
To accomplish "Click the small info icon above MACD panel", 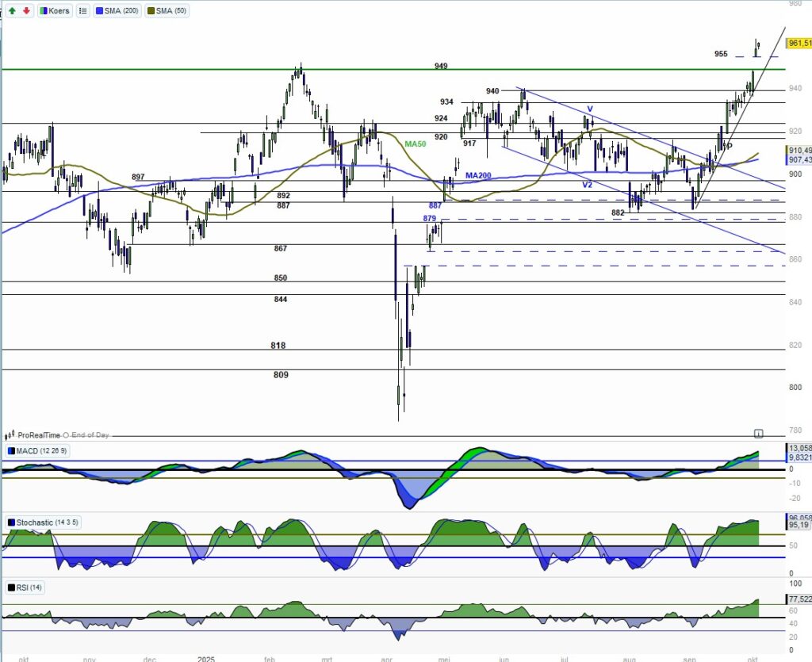I will pyautogui.click(x=758, y=433).
